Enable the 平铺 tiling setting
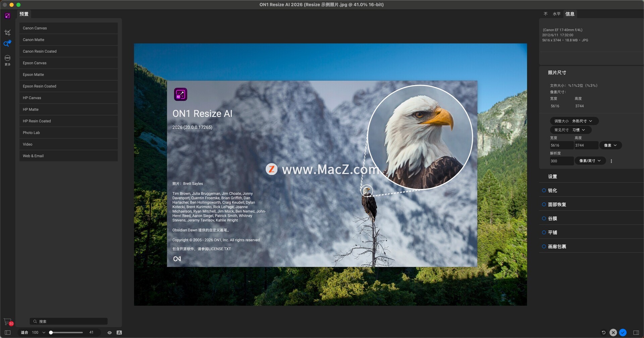Screen dimensions: 644x338 [x=544, y=232]
